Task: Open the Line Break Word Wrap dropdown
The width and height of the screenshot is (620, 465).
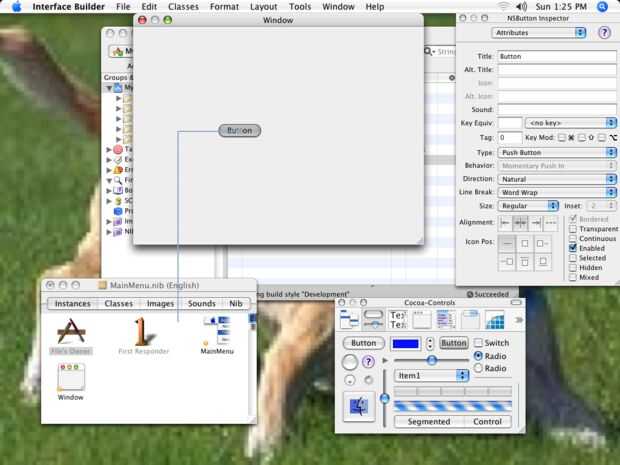Action: (x=557, y=193)
